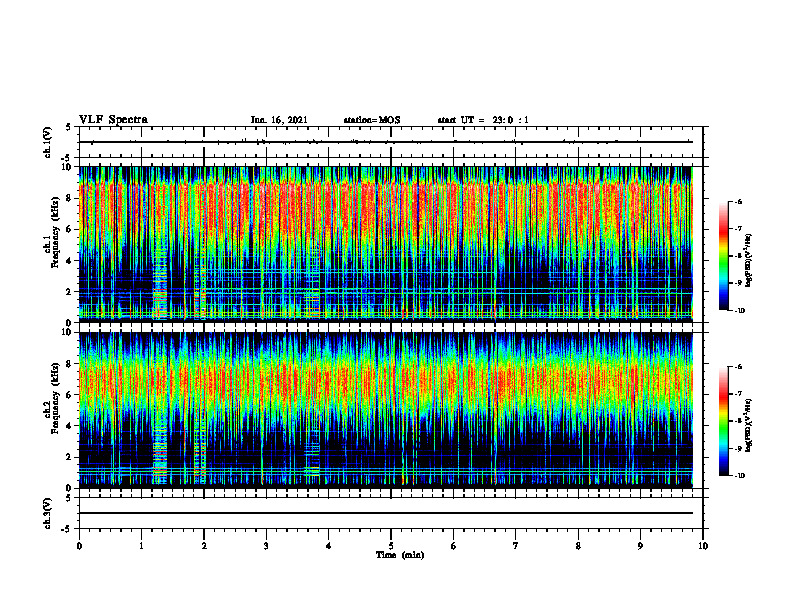Click the ch.3 flat voltage trace line

[x=385, y=513]
